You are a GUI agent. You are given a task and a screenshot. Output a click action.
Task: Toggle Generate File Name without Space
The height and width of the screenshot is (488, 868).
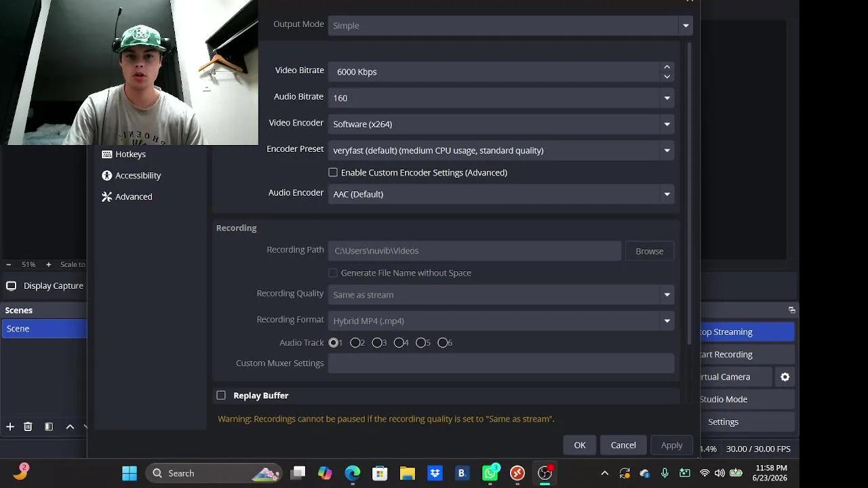click(x=333, y=272)
